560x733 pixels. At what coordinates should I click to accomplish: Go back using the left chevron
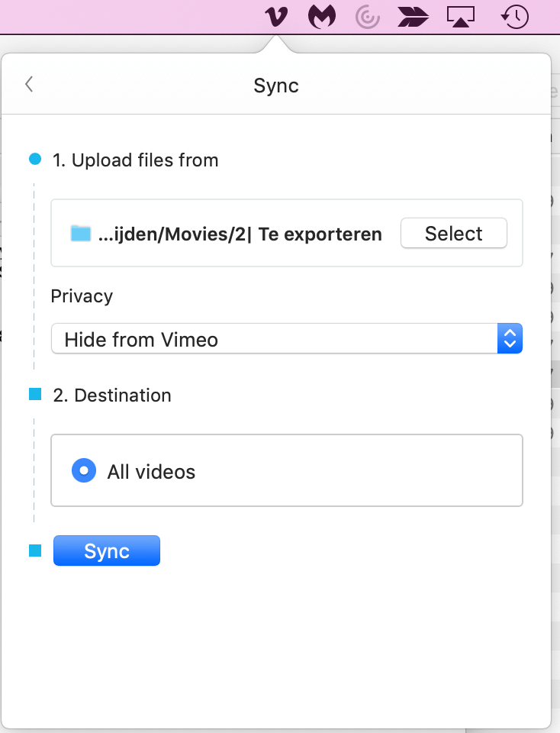tap(29, 84)
